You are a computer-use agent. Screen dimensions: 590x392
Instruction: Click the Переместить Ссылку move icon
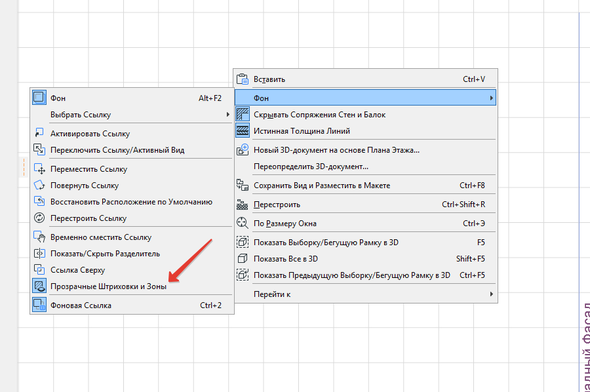[x=39, y=169]
